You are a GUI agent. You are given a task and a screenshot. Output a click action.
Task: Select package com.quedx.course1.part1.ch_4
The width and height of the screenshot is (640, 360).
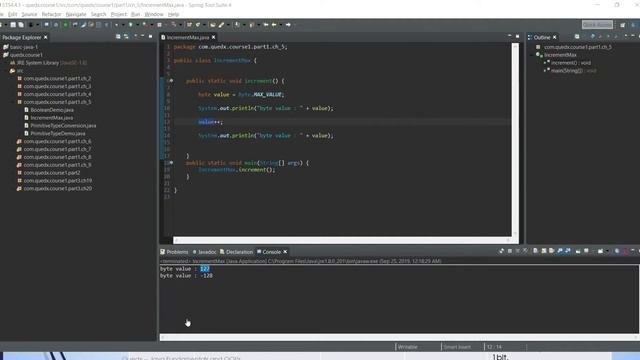[x=57, y=94]
